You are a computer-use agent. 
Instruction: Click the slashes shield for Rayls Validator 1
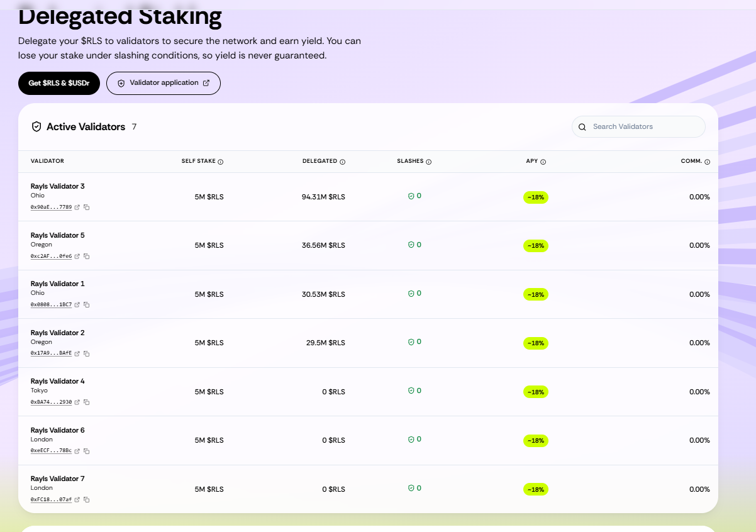411,294
